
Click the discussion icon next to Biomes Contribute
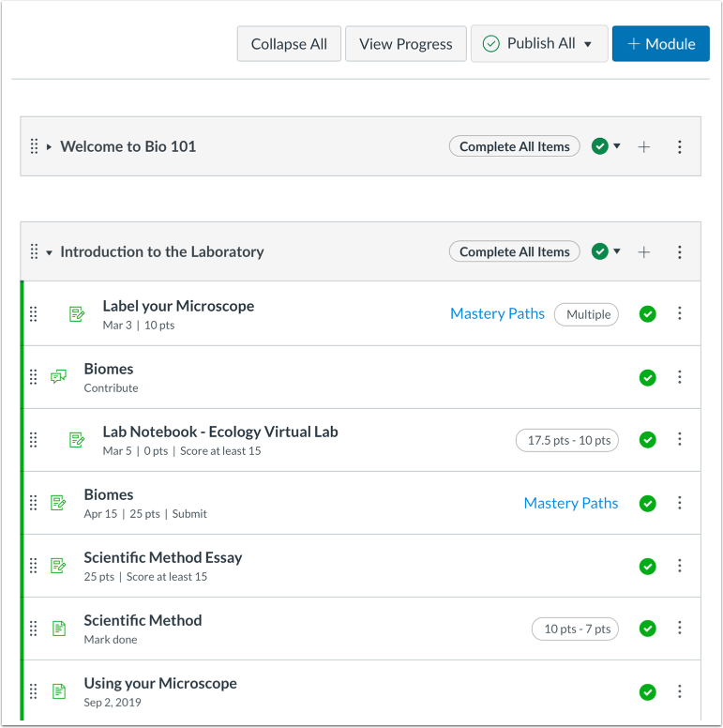58,377
